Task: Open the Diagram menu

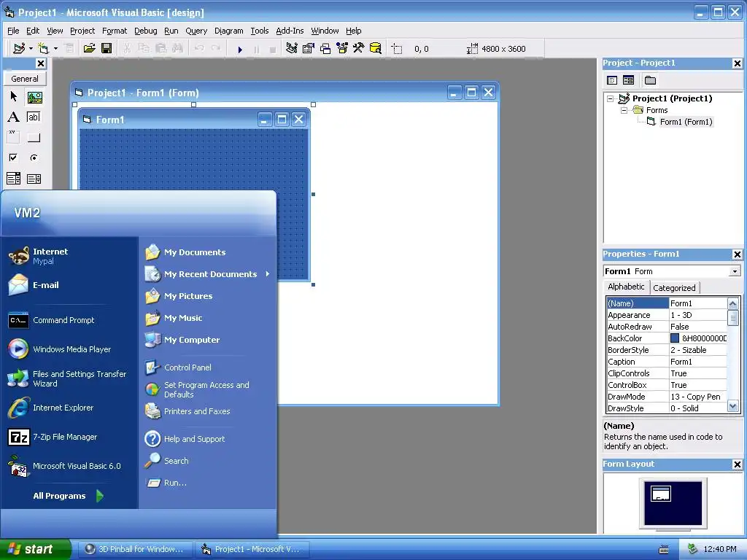Action: click(x=228, y=31)
